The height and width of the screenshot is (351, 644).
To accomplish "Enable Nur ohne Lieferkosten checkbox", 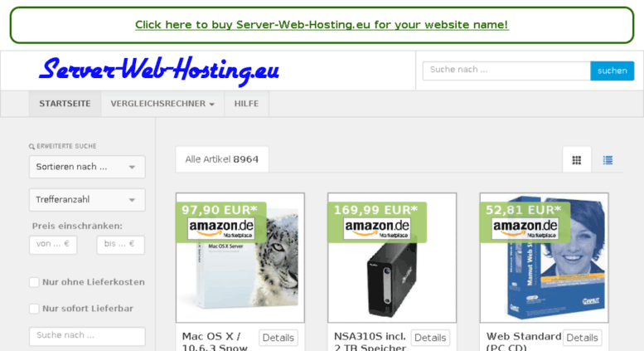I will (x=34, y=282).
